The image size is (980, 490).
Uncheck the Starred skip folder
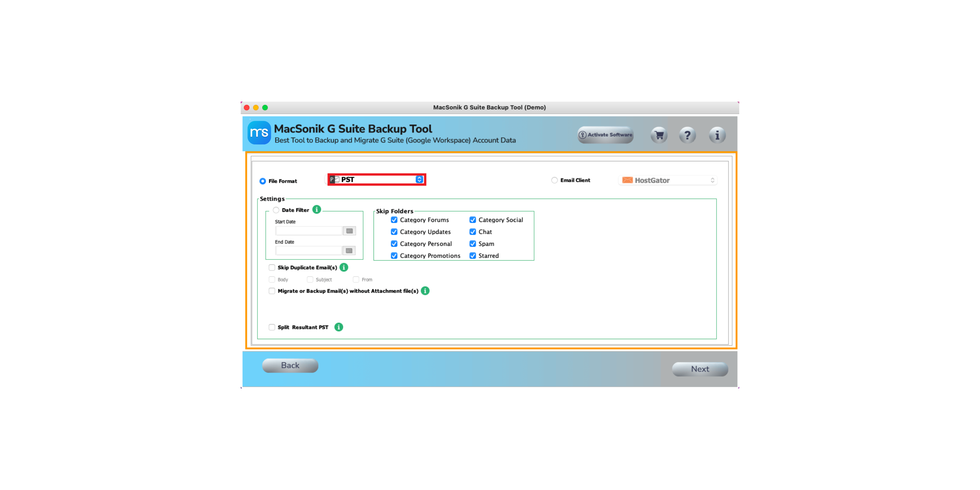(x=472, y=256)
